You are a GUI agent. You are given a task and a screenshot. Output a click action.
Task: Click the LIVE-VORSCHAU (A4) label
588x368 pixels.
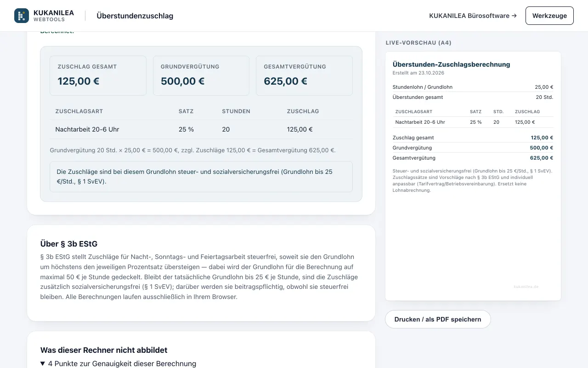[418, 43]
